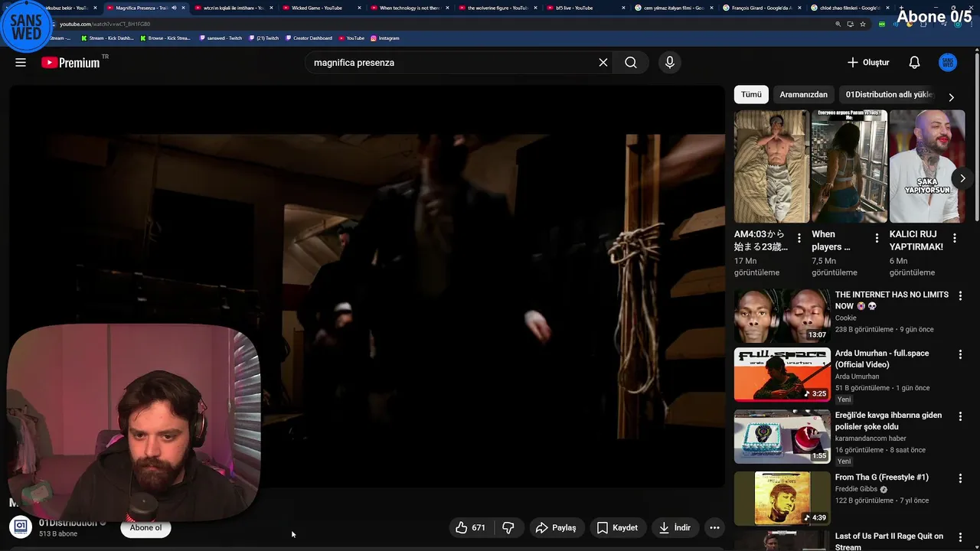Open more actions (three dots) under video
Viewport: 980px width, 551px height.
click(x=714, y=527)
